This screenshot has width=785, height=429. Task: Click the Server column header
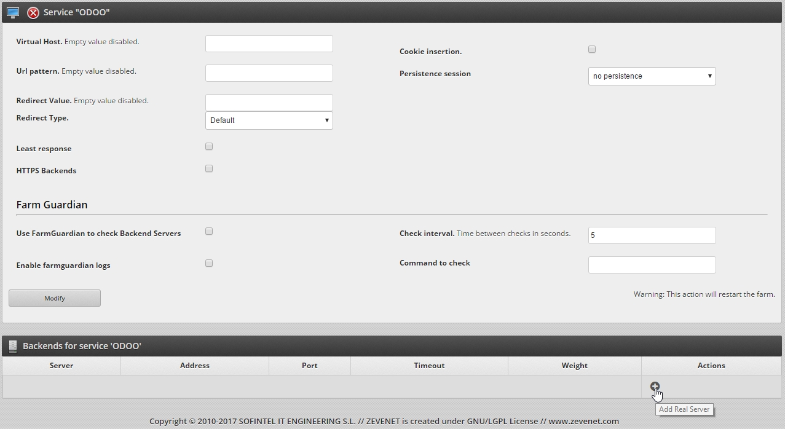(61, 366)
